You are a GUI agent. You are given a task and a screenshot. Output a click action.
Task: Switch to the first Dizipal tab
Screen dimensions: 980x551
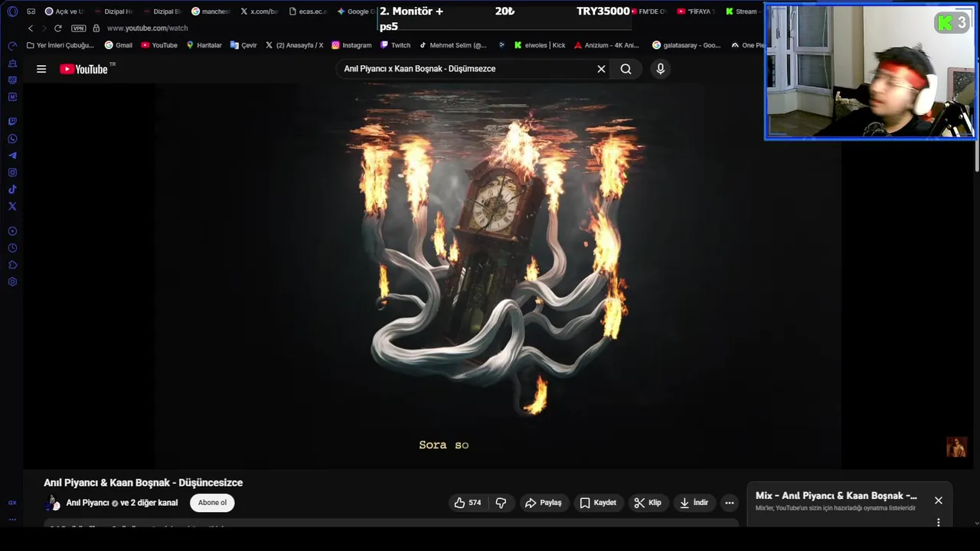[x=113, y=11]
